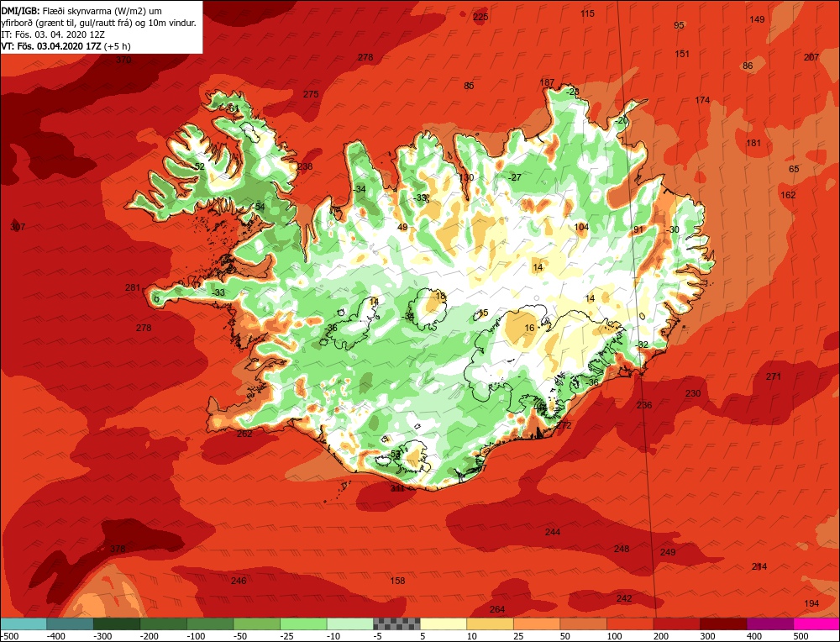Click the map value 230
The width and height of the screenshot is (840, 642).
pos(693,393)
